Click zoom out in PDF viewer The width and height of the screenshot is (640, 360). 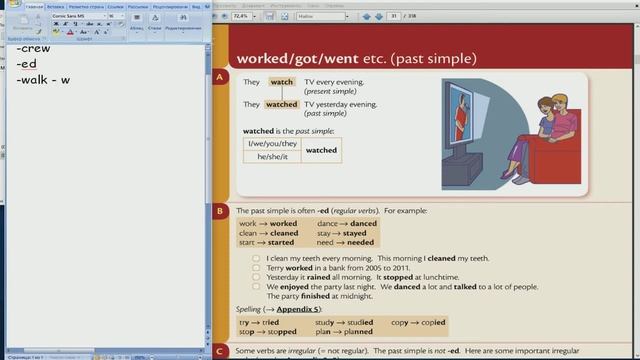tap(214, 16)
